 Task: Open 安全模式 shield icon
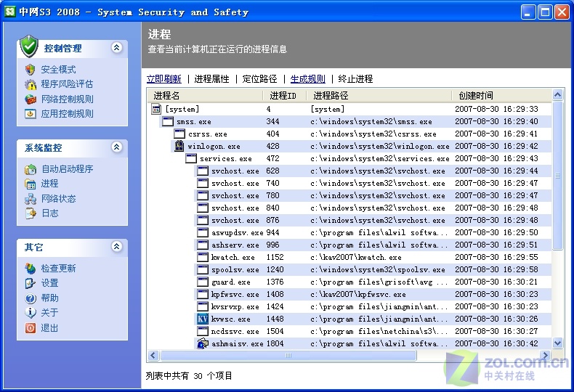click(x=30, y=70)
